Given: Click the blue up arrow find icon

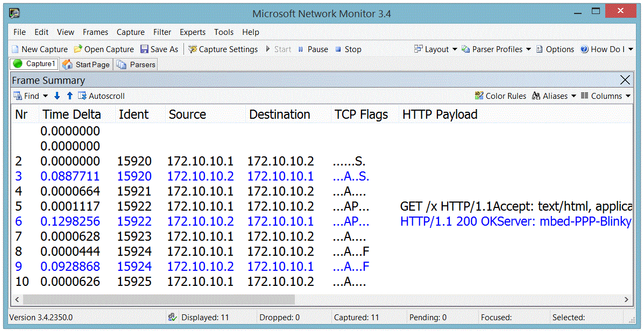Looking at the screenshot, I should point(69,96).
